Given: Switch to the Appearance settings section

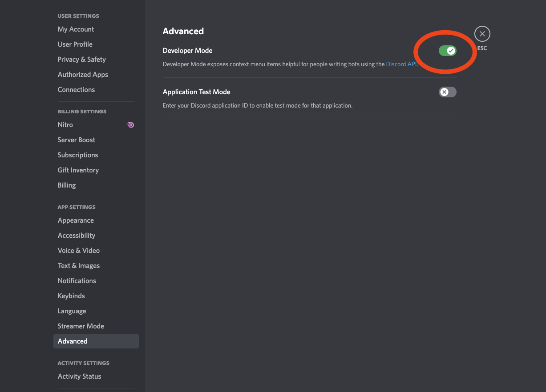Looking at the screenshot, I should coord(76,220).
